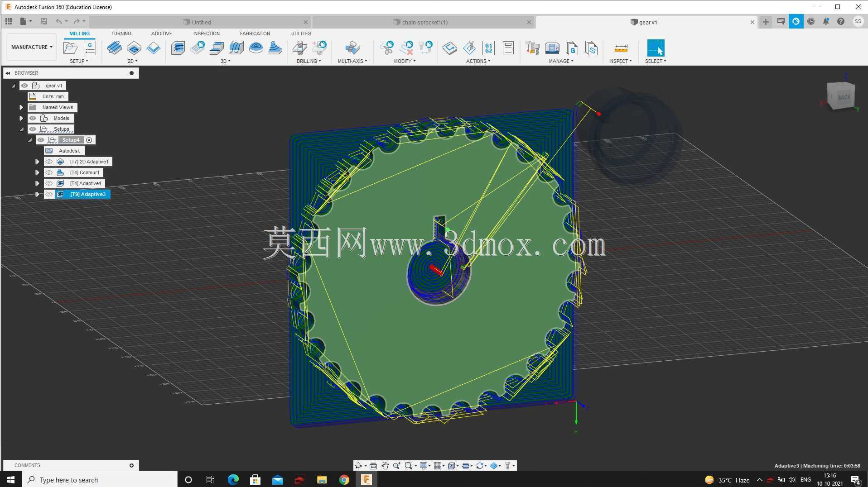Activate the Select tool

click(656, 48)
